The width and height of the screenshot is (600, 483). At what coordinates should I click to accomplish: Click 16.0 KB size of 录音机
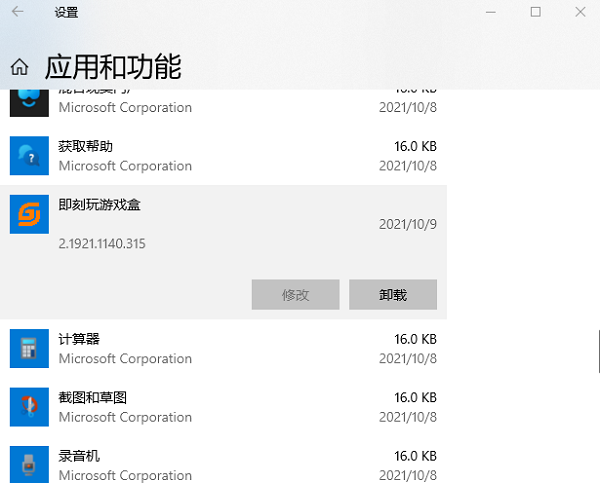[x=416, y=456]
